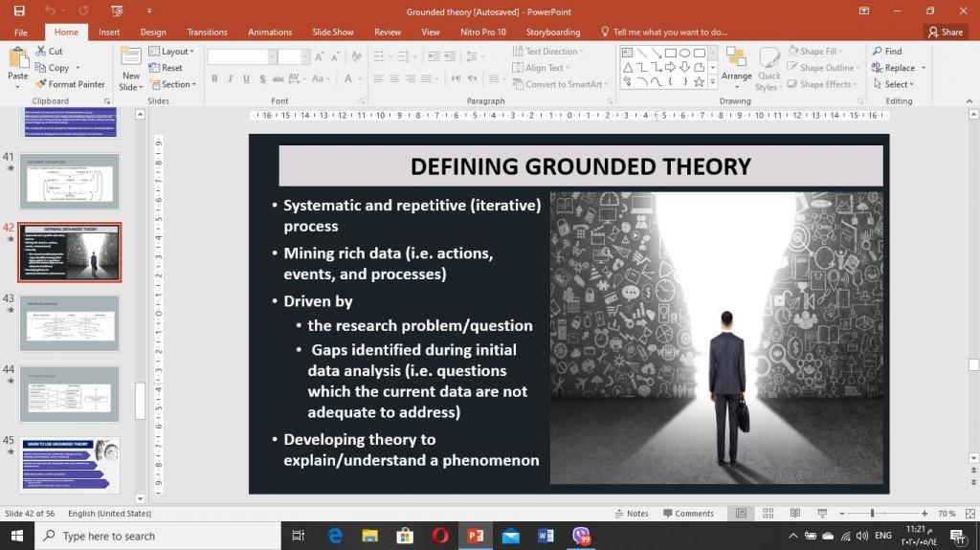The height and width of the screenshot is (550, 980).
Task: Open Word from the taskbar
Action: [x=546, y=536]
